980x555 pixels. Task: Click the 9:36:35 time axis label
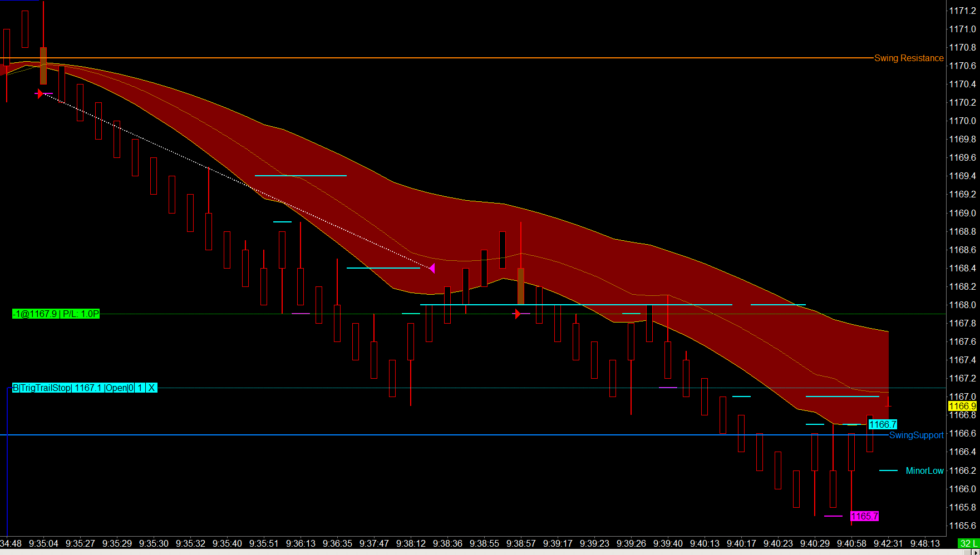tap(337, 543)
